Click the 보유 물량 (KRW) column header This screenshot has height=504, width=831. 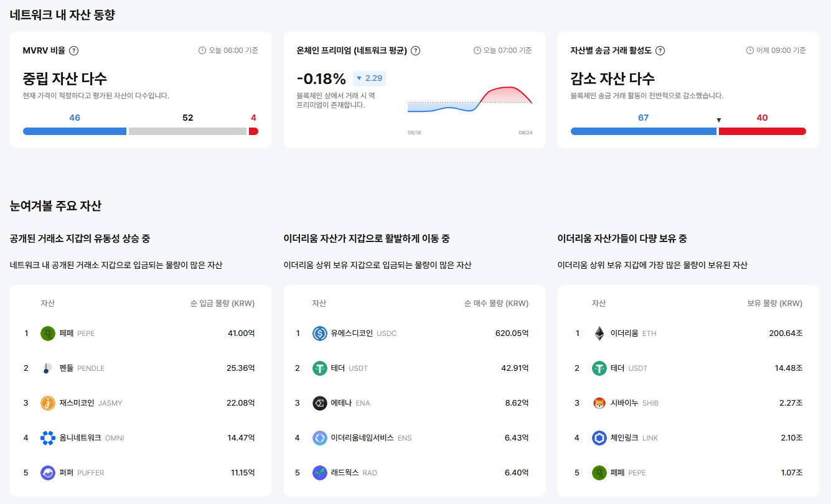775,304
